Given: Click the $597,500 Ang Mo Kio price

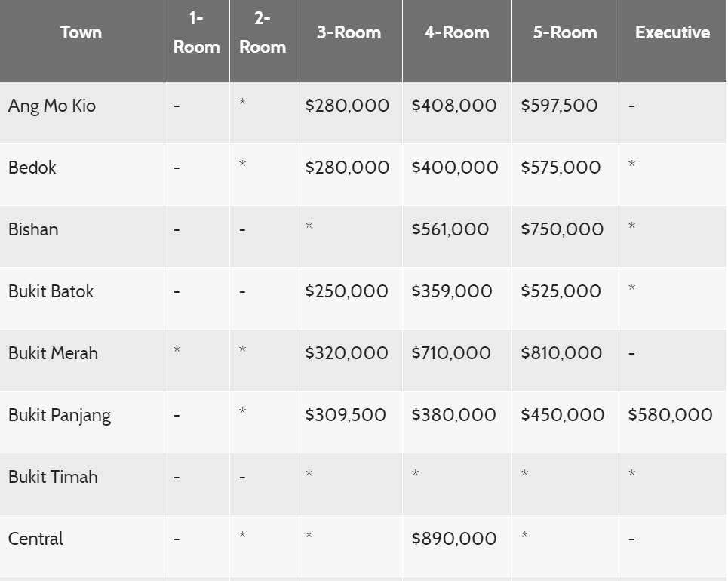Looking at the screenshot, I should point(559,106).
